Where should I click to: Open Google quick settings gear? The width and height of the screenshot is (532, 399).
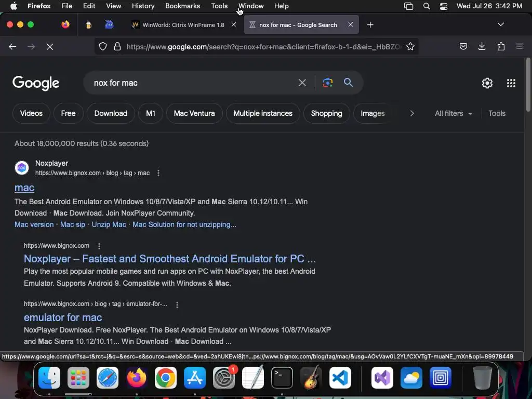pos(487,83)
